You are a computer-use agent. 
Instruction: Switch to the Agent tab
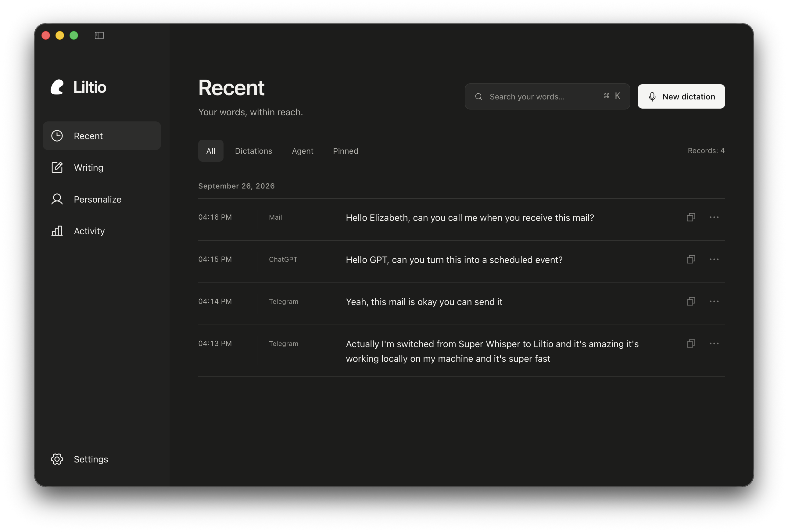point(303,151)
